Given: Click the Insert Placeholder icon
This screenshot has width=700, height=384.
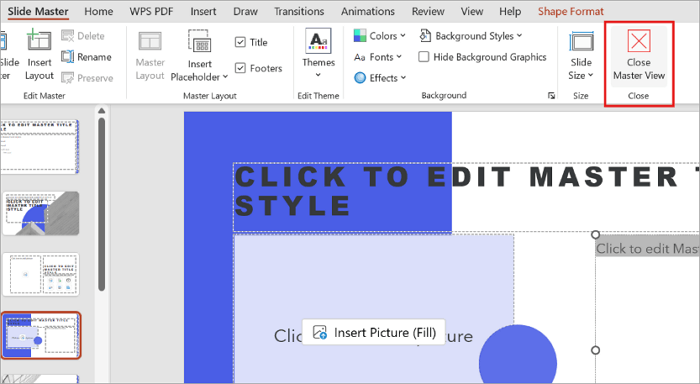Looking at the screenshot, I should pyautogui.click(x=200, y=42).
